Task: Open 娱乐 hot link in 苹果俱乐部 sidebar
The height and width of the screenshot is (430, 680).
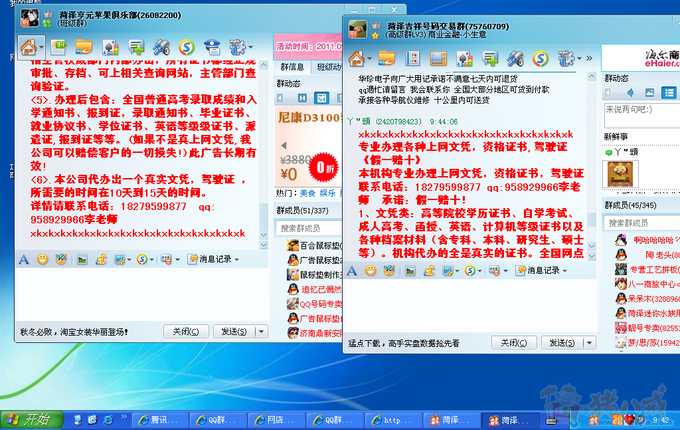Action: [x=327, y=193]
